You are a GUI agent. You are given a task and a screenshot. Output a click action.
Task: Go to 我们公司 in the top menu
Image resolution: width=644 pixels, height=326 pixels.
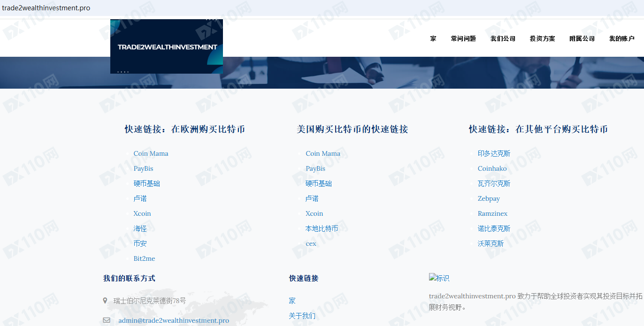503,39
